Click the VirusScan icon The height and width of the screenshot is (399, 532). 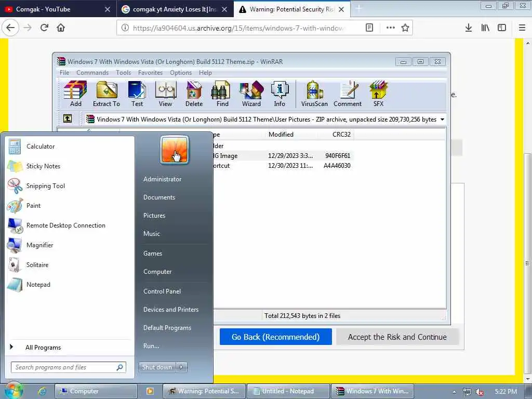tap(314, 94)
